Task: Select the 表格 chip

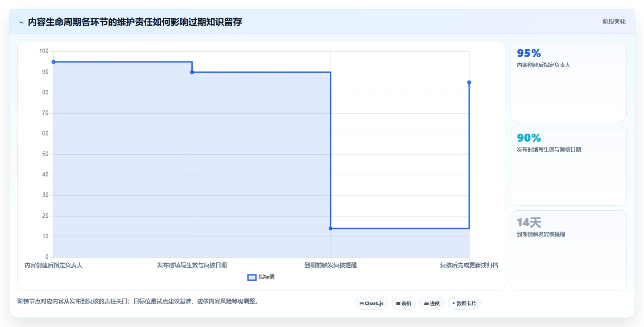Action: point(404,303)
